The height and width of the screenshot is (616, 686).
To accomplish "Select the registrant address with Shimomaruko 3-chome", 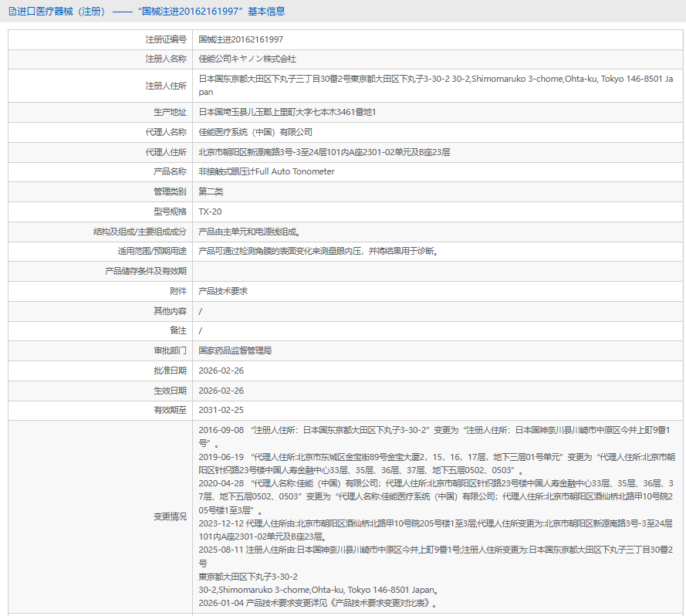I will [436, 86].
